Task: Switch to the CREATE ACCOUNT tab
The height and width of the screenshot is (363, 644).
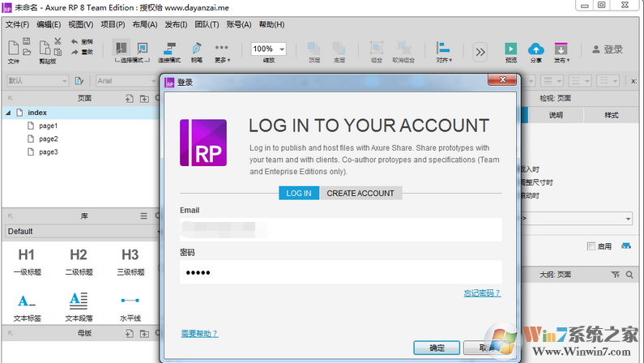Action: tap(360, 193)
